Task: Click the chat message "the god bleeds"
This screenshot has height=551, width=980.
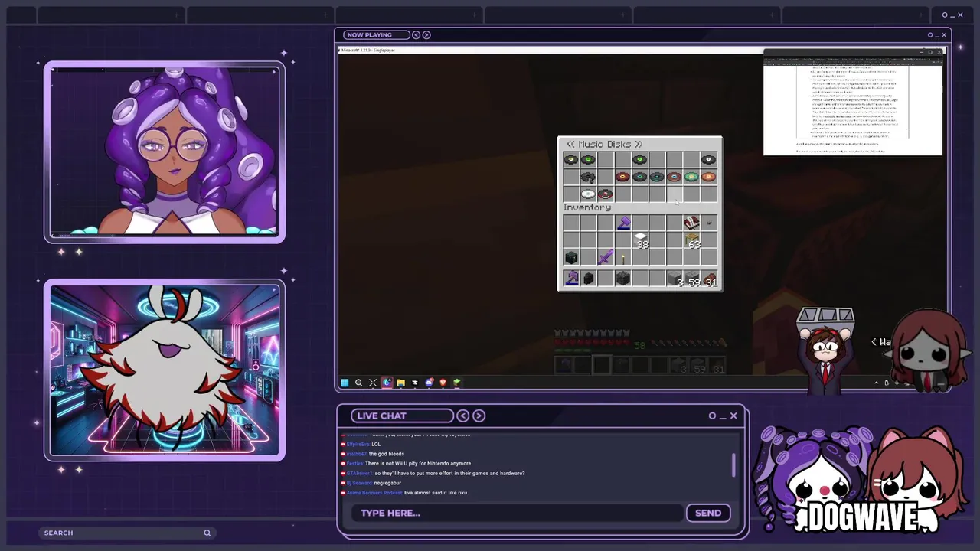Action: [387, 454]
